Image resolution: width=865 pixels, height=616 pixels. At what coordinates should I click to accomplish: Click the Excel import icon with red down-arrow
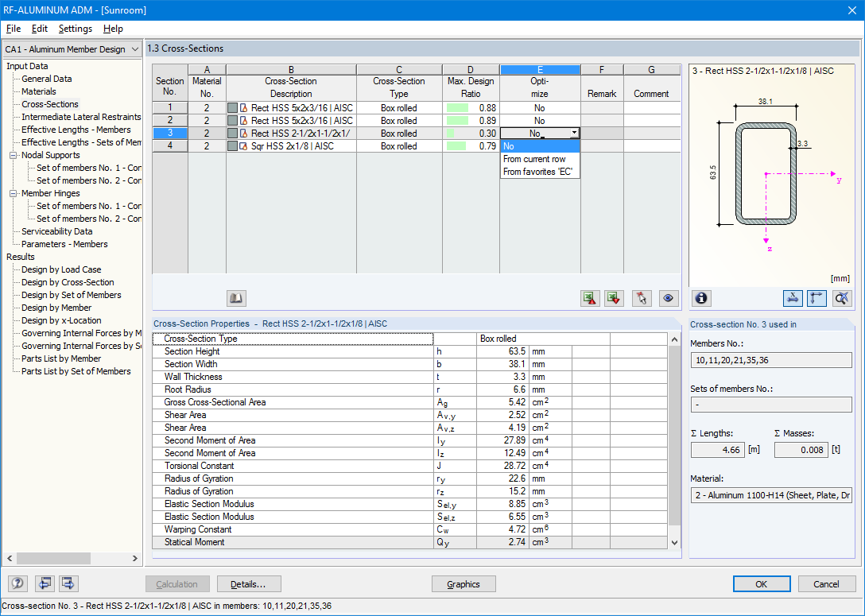(x=614, y=298)
